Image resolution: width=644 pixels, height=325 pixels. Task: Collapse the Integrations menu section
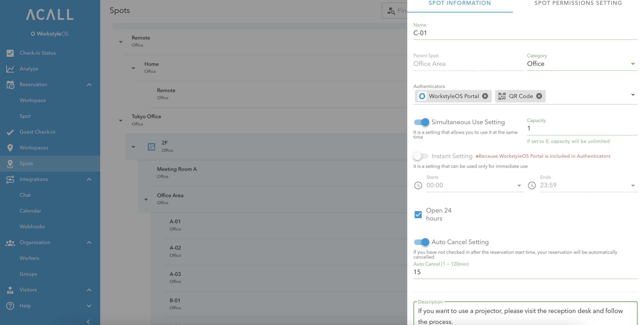pos(89,180)
